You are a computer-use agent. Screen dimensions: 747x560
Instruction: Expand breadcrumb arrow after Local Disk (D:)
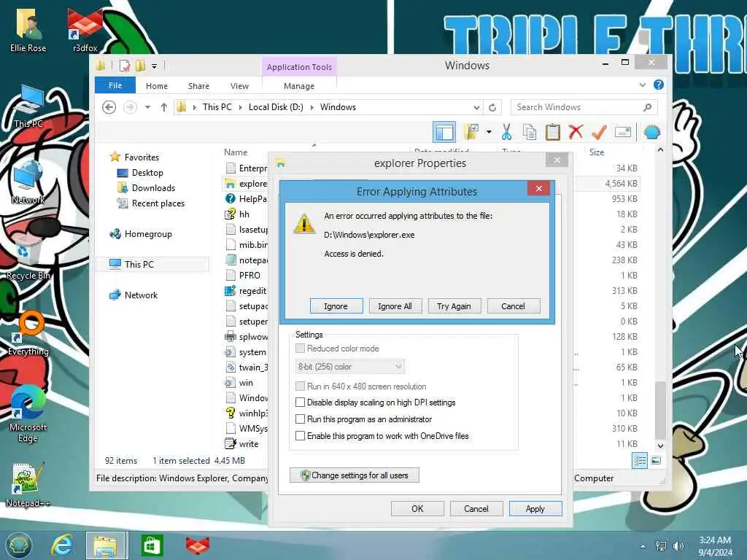click(x=311, y=107)
